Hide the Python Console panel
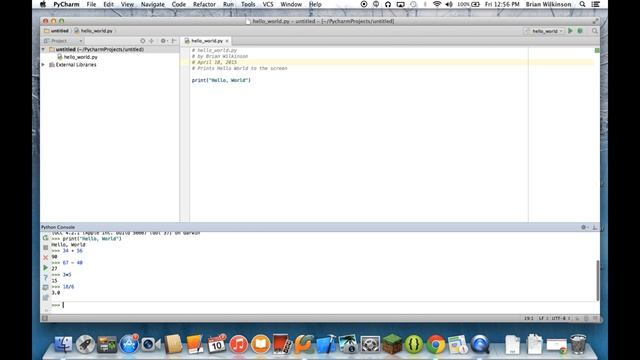The width and height of the screenshot is (640, 360). [x=595, y=227]
